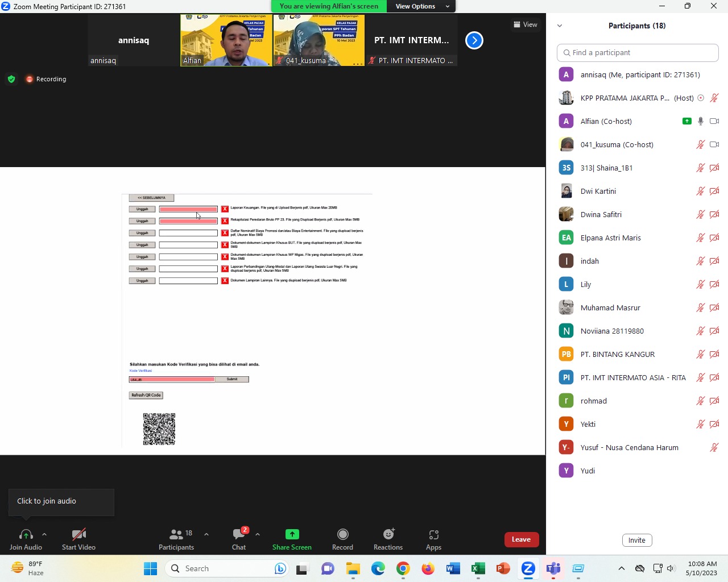The height and width of the screenshot is (582, 728).
Task: Collapse the Participants panel chevron
Action: [560, 26]
